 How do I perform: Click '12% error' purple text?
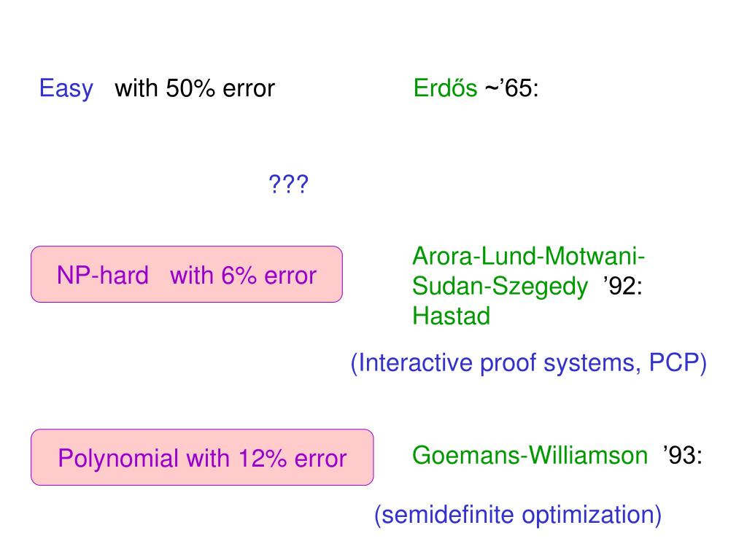293,458
